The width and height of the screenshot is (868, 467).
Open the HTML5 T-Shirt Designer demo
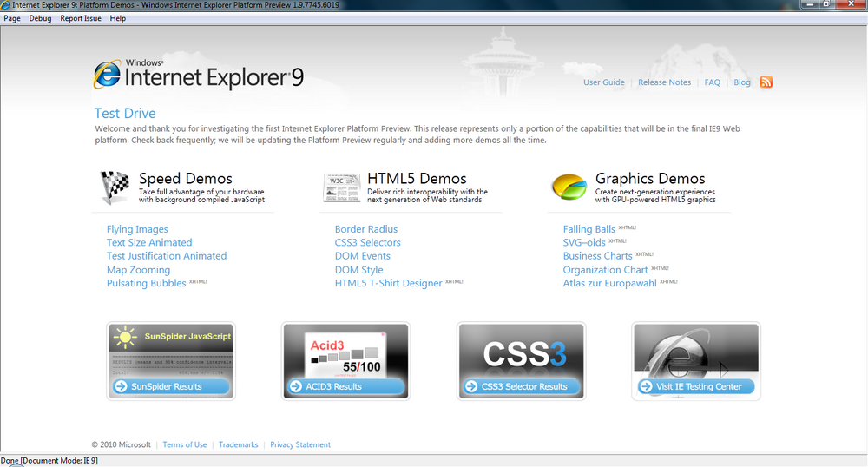tap(389, 283)
